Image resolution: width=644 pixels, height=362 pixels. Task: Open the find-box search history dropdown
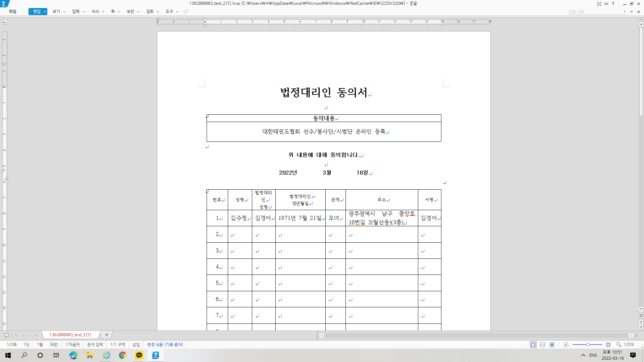pyautogui.click(x=625, y=12)
